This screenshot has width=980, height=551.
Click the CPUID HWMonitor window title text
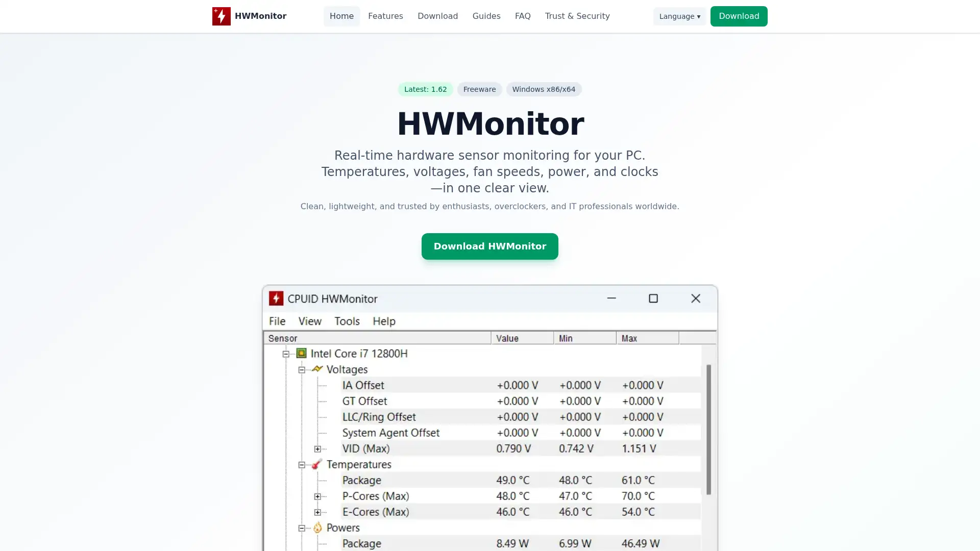[x=332, y=298]
